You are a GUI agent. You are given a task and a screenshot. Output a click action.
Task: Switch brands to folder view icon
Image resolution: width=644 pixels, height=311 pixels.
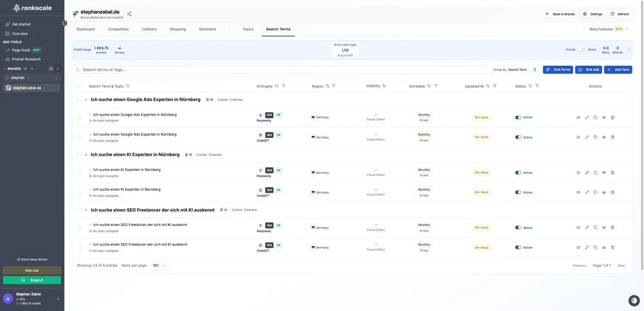[58, 69]
